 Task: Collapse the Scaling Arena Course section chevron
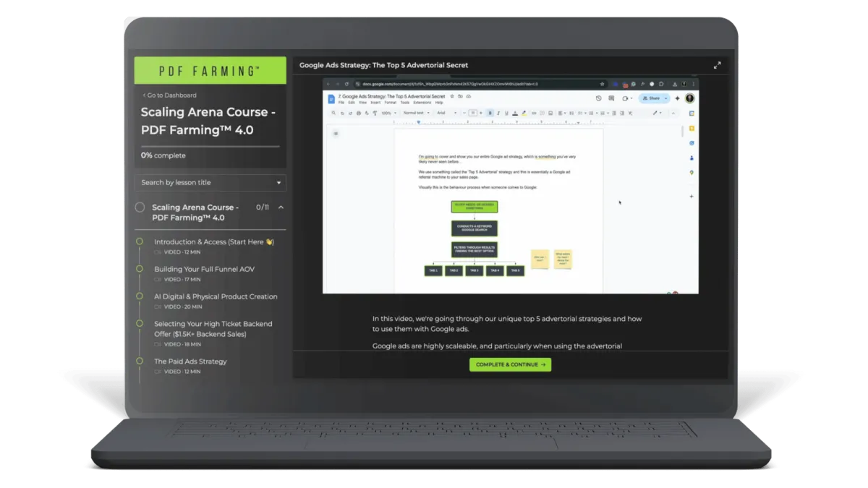point(281,207)
